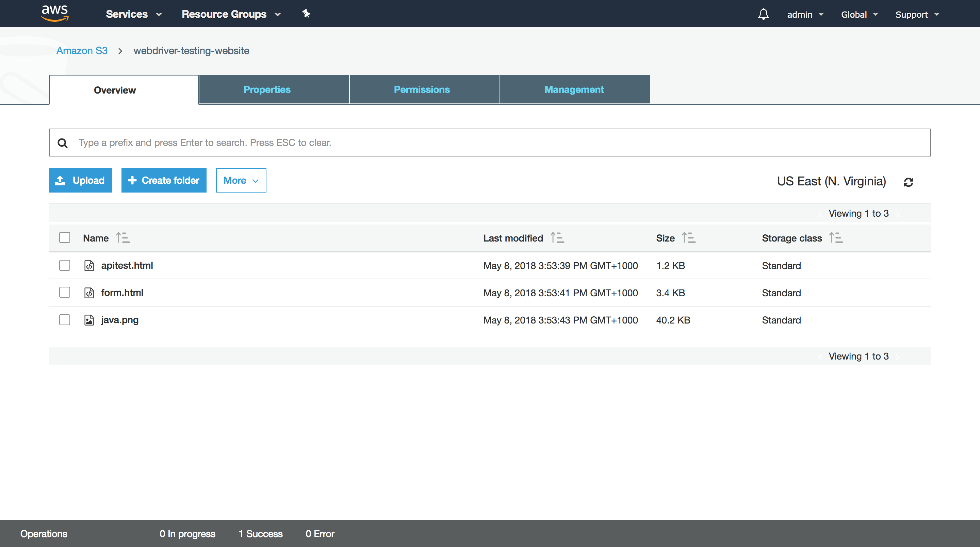Open the notifications bell icon
Image resolution: width=980 pixels, height=547 pixels.
click(x=763, y=14)
